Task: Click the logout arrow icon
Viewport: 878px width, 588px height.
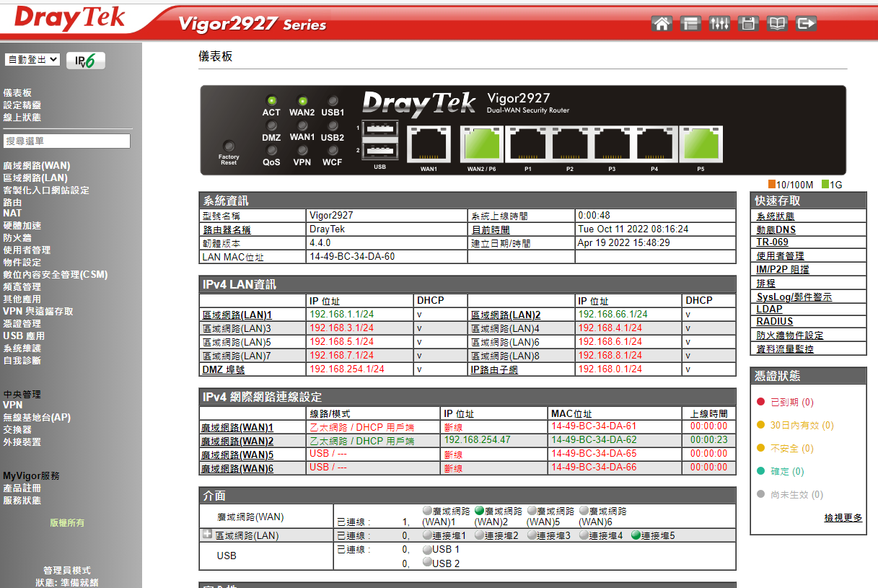Action: point(806,24)
